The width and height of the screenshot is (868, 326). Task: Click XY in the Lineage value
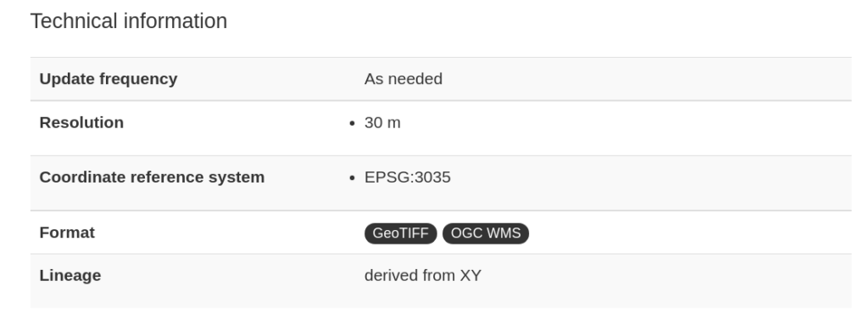pyautogui.click(x=470, y=276)
